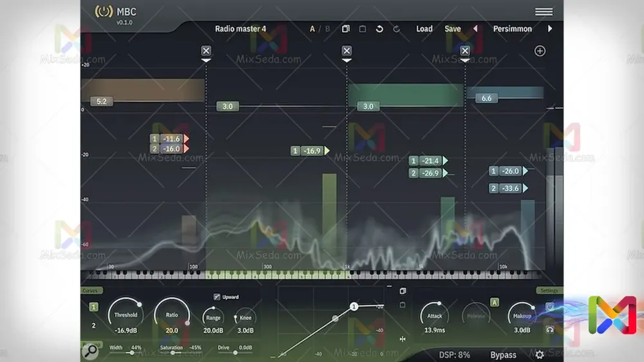The image size is (644, 362).
Task: Select curve 2 in Curves panel
Action: point(93,325)
